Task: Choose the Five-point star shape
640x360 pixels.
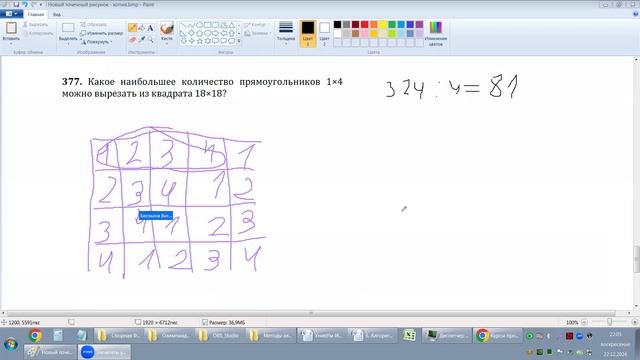Action: coord(200,41)
